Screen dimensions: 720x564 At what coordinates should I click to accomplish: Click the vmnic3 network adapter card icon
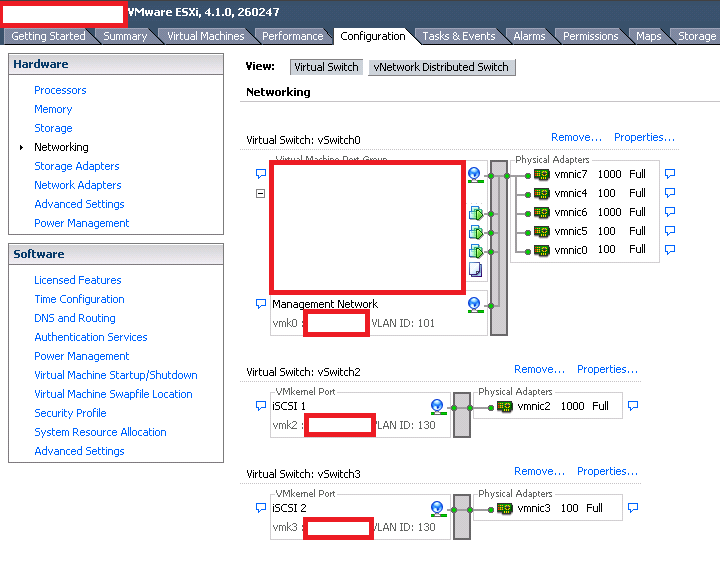[x=505, y=508]
